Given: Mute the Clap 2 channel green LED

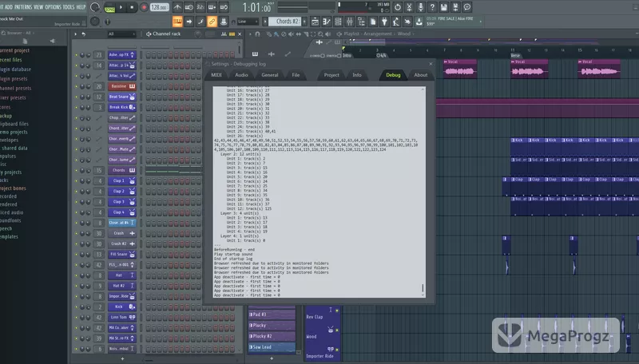Looking at the screenshot, I should coord(76,192).
